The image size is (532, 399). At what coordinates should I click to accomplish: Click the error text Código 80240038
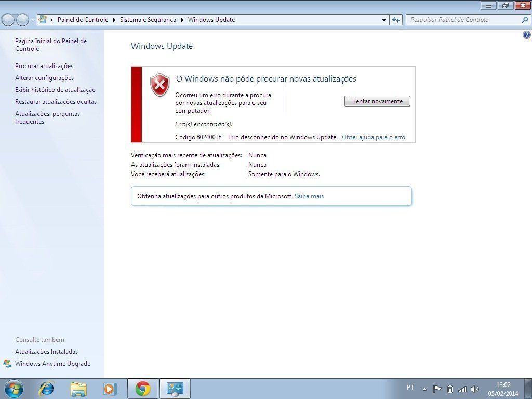(198, 137)
